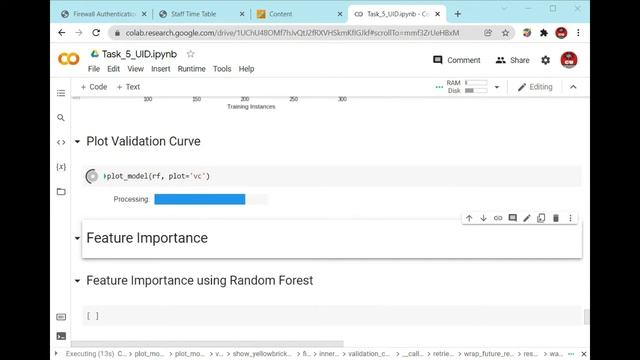Screen dimensions: 640x360
Task: Open notebook settings gear
Action: (546, 60)
